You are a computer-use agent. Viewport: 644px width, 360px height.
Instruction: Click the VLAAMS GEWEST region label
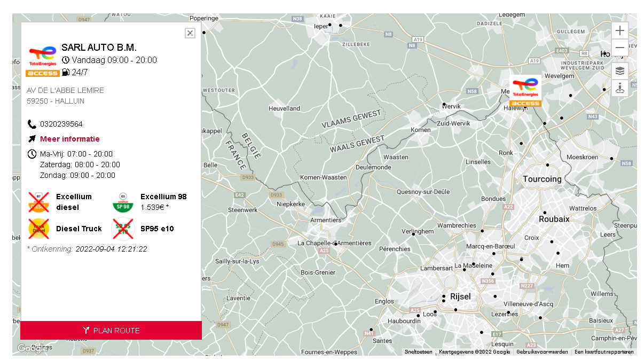pyautogui.click(x=351, y=119)
